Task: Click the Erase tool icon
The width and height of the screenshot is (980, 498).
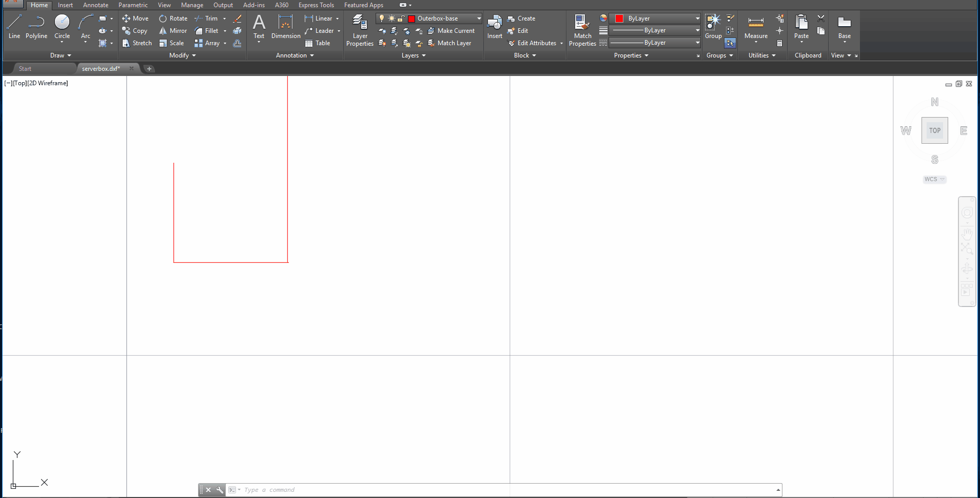Action: [237, 18]
